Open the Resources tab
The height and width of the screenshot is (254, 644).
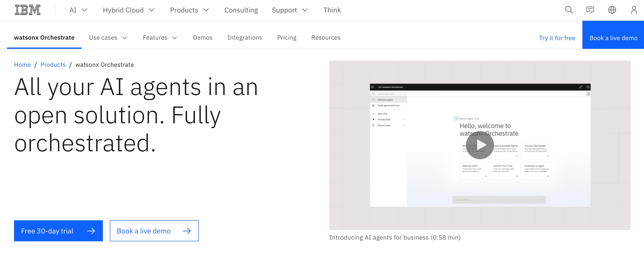(x=326, y=37)
